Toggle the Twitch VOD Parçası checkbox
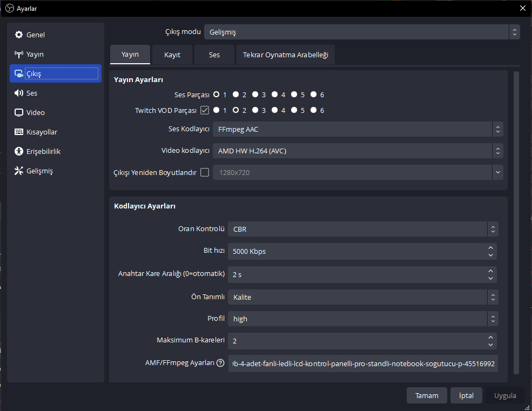Viewport: 532px width, 411px height. click(x=205, y=111)
